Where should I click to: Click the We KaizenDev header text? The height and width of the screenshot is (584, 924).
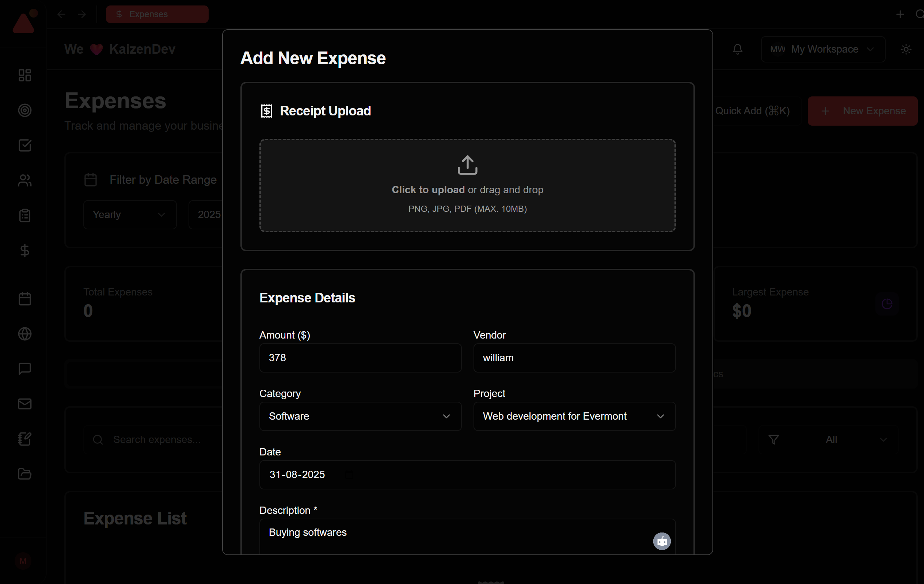click(120, 49)
